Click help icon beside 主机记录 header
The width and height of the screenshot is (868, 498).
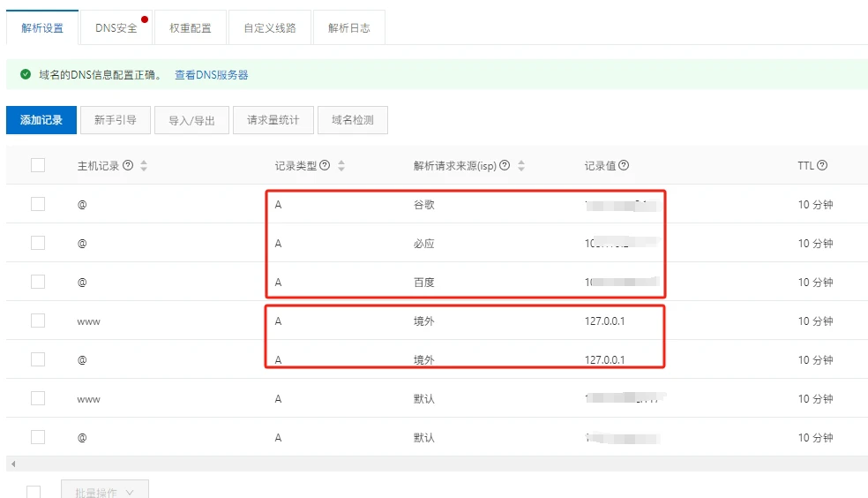(129, 165)
